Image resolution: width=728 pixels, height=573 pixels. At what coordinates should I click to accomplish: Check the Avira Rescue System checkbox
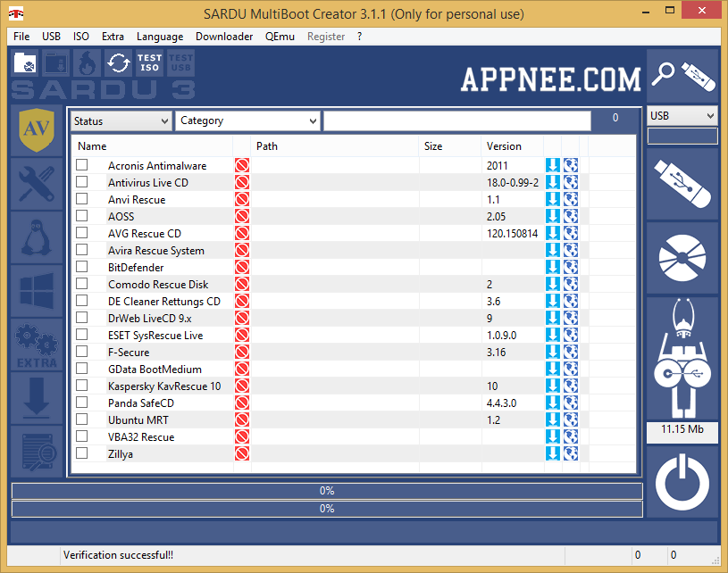click(81, 250)
